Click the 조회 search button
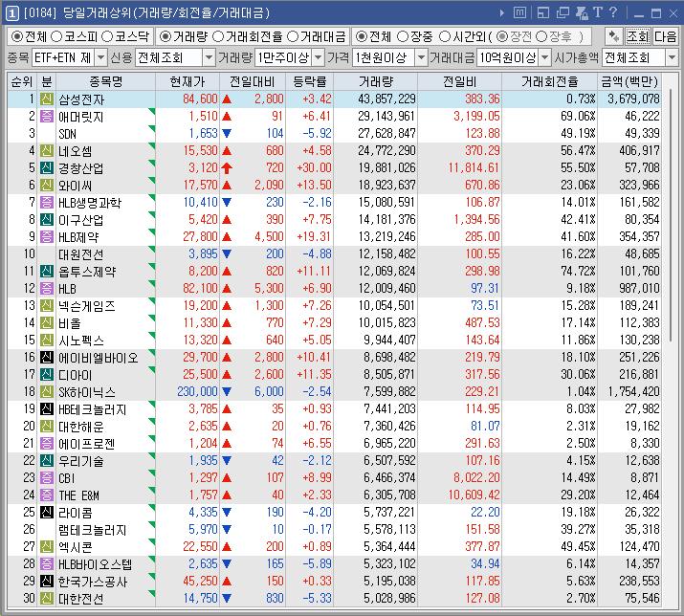This screenshot has height=616, width=684. 638,36
